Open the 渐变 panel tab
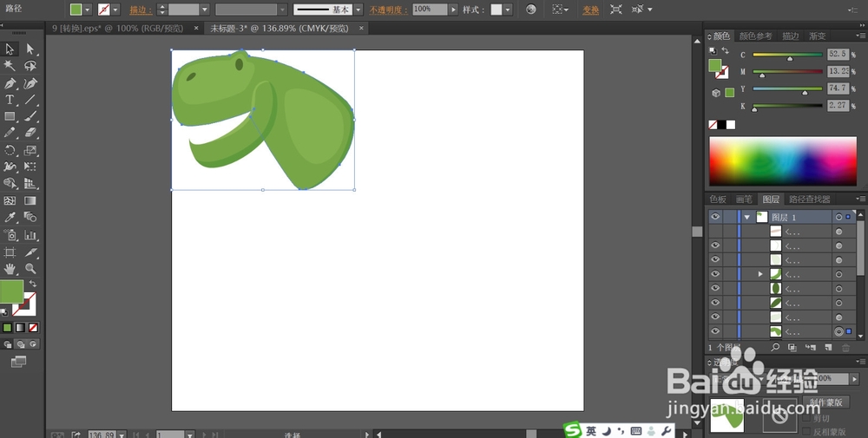This screenshot has height=438, width=868. click(817, 36)
